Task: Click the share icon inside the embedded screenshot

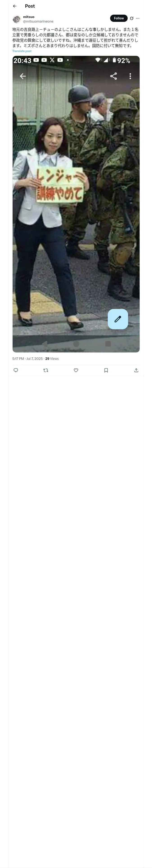Action: (113, 76)
